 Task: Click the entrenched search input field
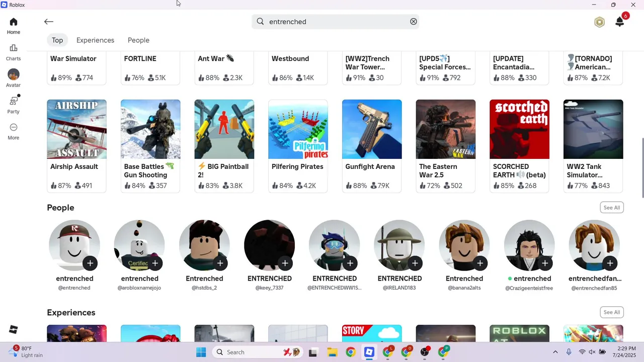pos(336,22)
